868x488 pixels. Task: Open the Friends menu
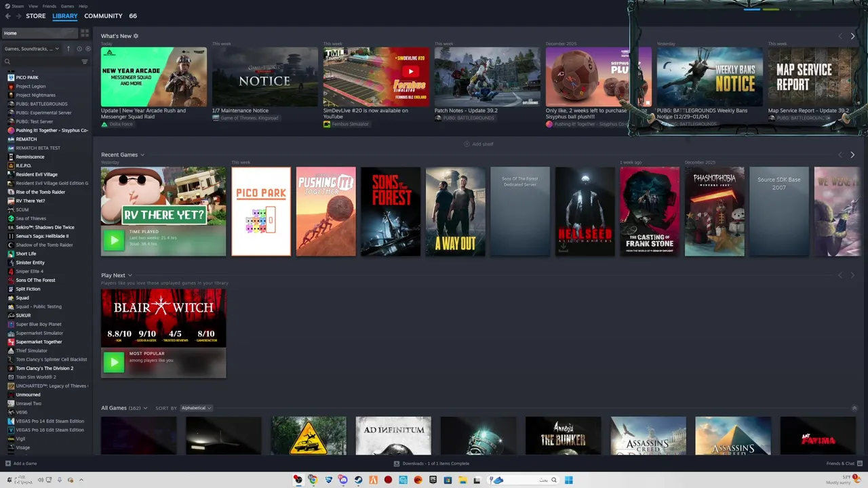pyautogui.click(x=50, y=6)
